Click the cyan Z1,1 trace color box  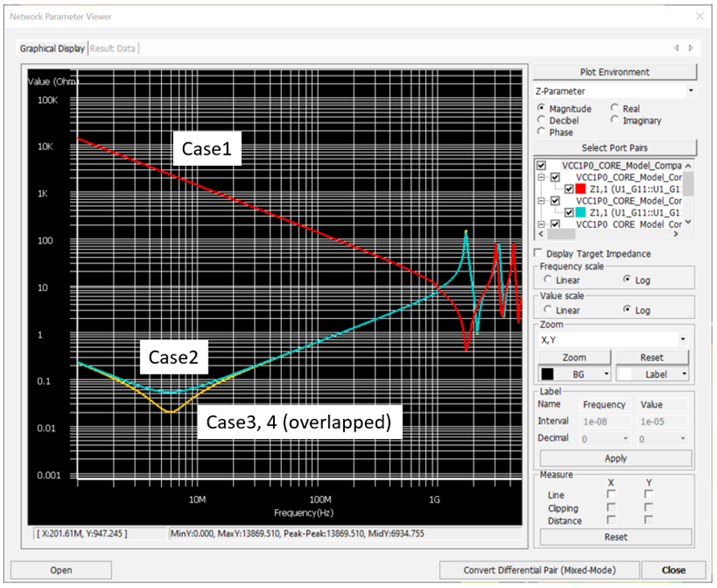[580, 213]
